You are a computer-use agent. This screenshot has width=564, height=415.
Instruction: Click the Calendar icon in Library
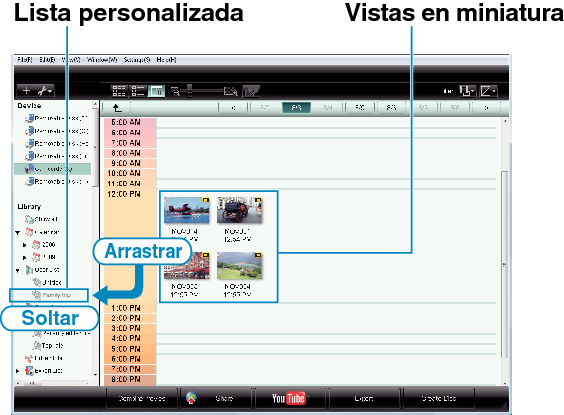pos(29,232)
